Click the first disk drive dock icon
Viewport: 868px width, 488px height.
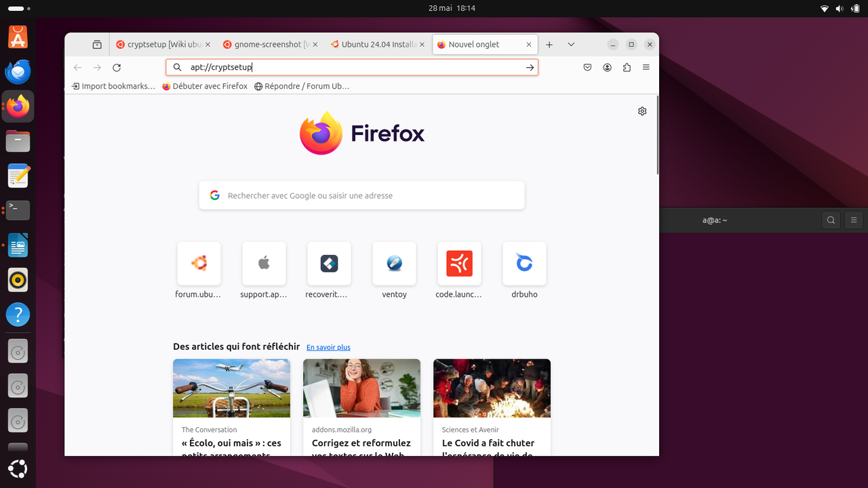18,351
